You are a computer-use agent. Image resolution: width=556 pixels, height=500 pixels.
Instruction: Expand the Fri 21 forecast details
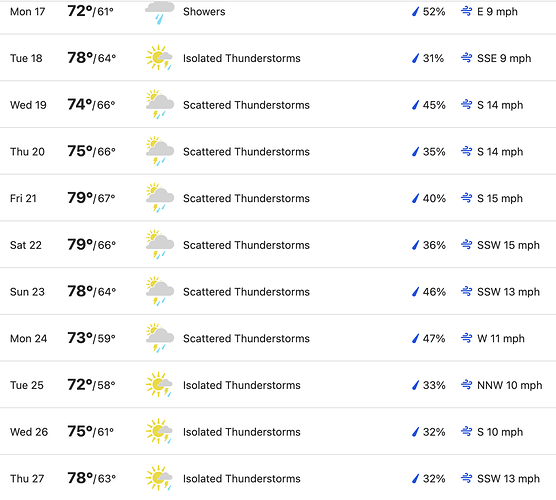278,198
